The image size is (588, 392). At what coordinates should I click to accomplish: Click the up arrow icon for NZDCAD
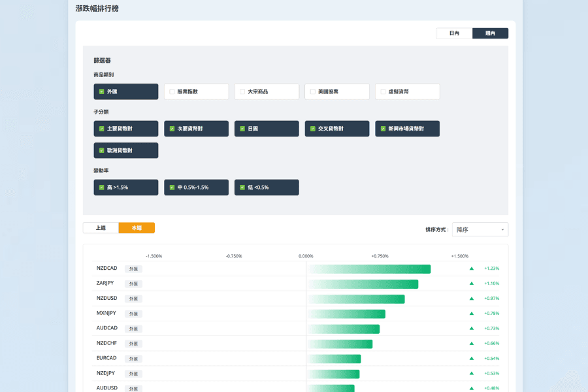click(x=472, y=269)
